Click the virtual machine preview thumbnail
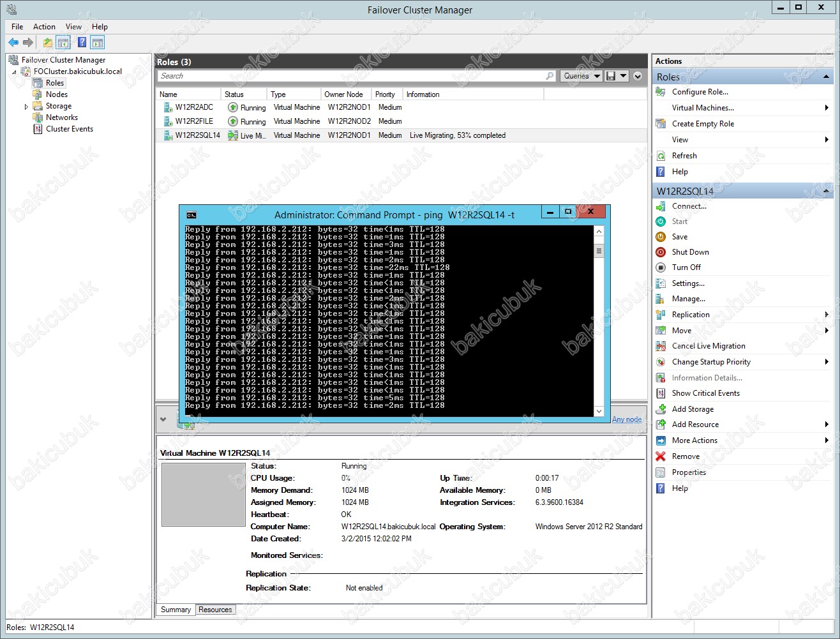The image size is (840, 639). pyautogui.click(x=204, y=495)
